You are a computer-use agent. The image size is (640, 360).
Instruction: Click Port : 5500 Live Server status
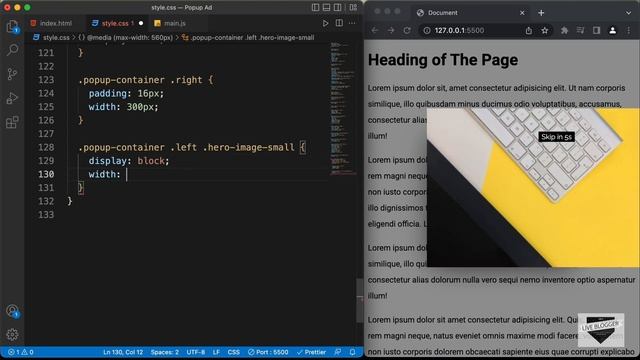(268, 352)
